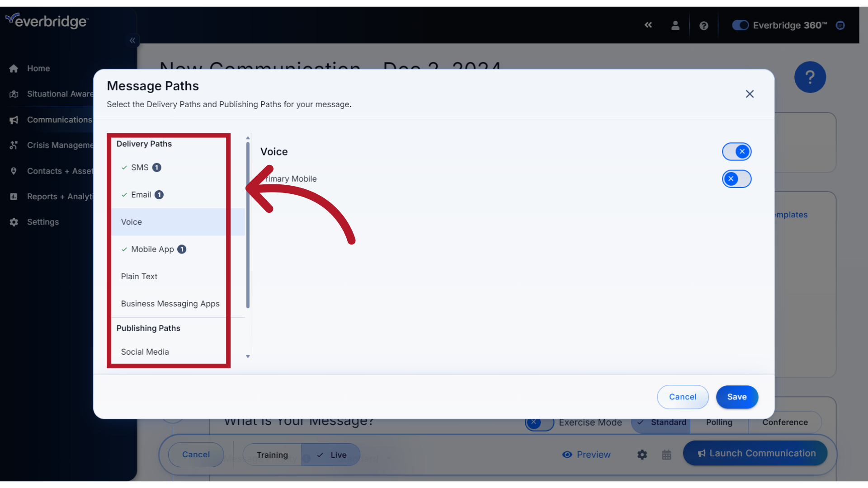868x488 pixels.
Task: Select Voice from Delivery Paths list
Action: coord(169,222)
